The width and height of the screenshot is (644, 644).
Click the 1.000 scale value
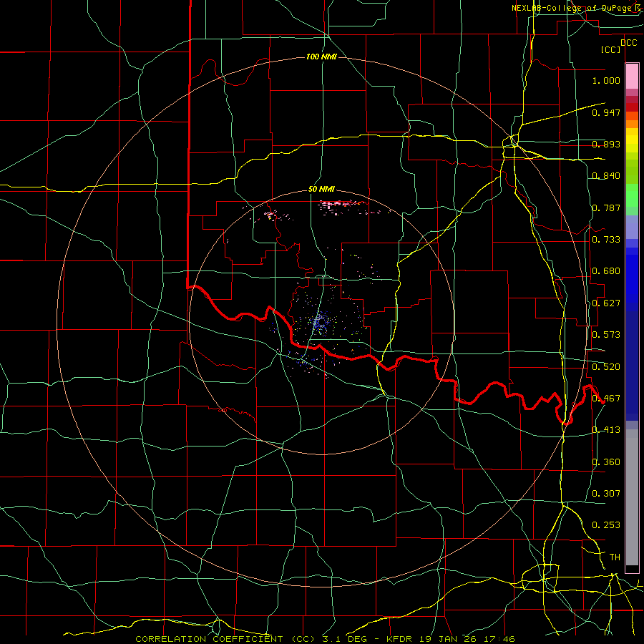pyautogui.click(x=606, y=80)
